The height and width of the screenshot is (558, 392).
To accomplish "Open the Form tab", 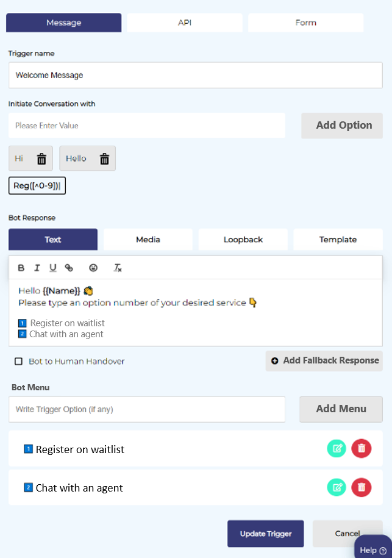I will click(x=305, y=23).
